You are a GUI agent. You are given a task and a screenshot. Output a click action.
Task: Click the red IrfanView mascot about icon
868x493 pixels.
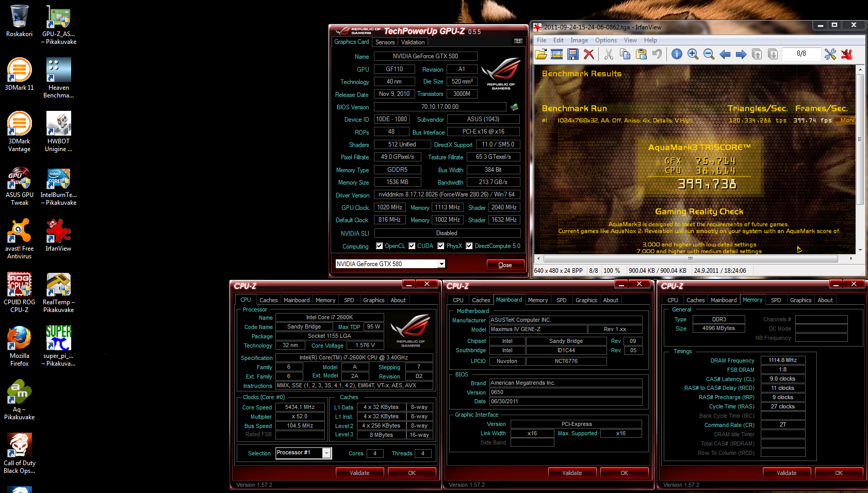pyautogui.click(x=847, y=54)
